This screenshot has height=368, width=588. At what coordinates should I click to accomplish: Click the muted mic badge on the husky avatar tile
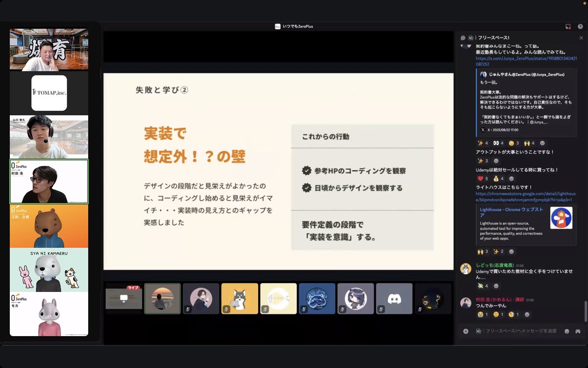click(x=226, y=309)
